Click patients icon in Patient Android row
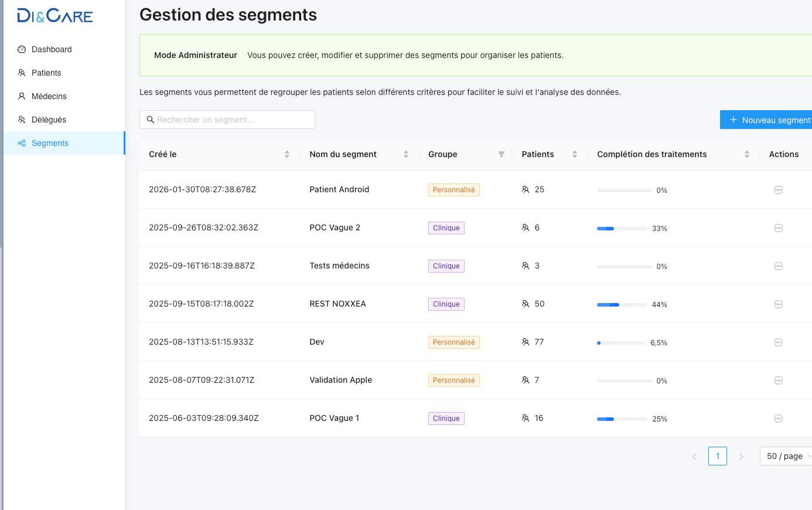Image resolution: width=812 pixels, height=510 pixels. point(526,189)
